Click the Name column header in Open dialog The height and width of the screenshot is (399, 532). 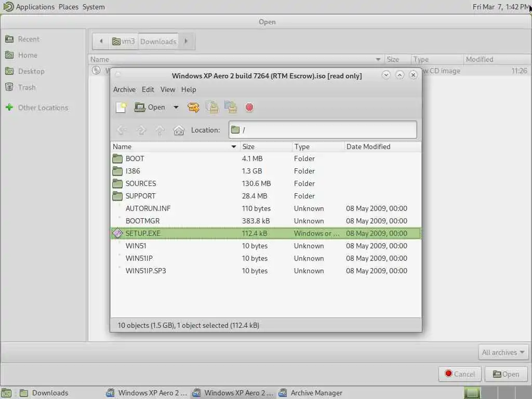click(x=236, y=59)
